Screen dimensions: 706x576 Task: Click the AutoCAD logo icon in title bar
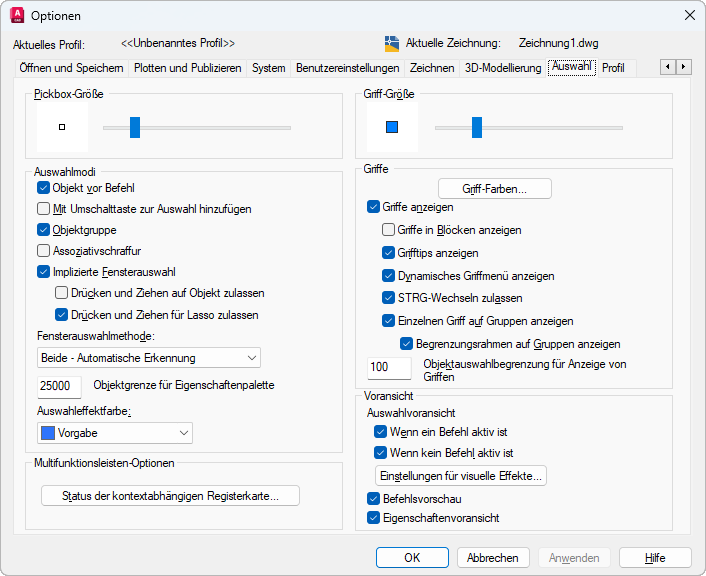coord(16,15)
